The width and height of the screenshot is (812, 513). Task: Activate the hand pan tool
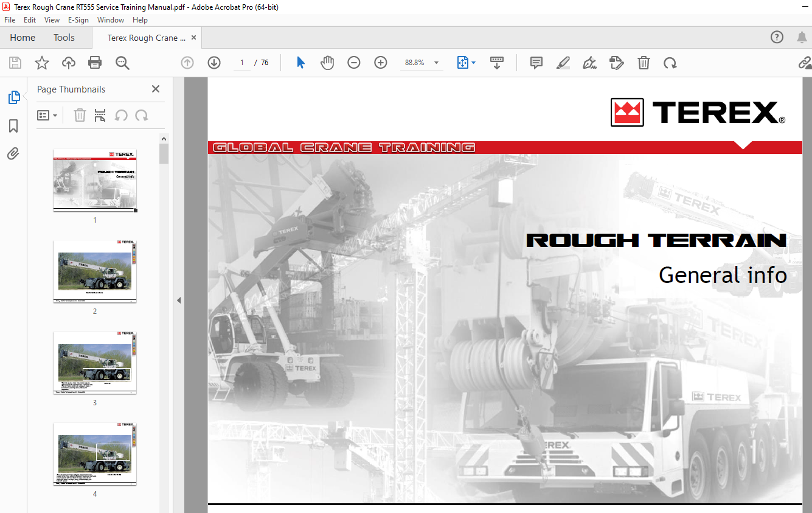click(x=327, y=63)
